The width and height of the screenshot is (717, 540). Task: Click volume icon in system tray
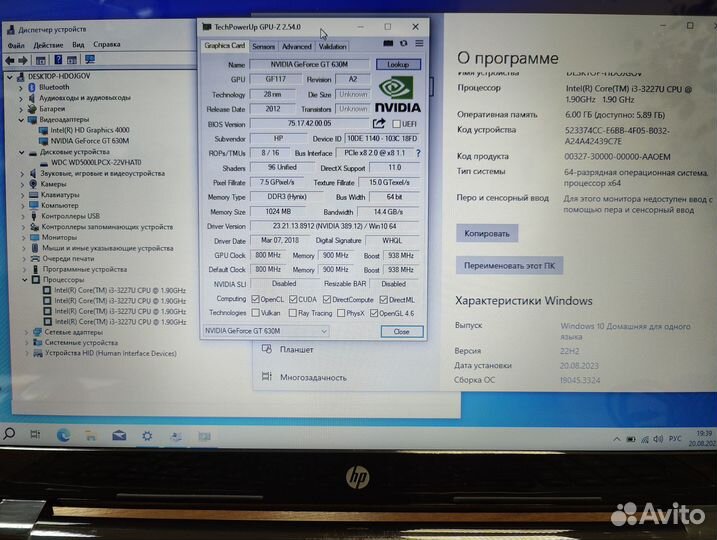point(658,439)
